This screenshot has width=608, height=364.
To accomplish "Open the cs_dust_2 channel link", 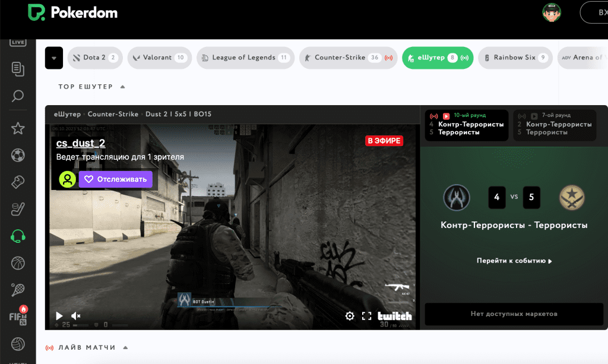I will pyautogui.click(x=80, y=143).
